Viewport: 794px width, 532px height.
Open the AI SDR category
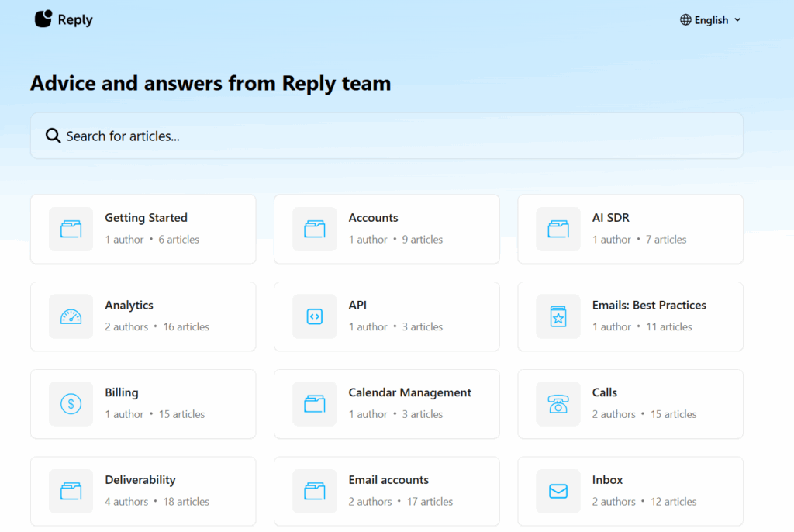pos(630,229)
